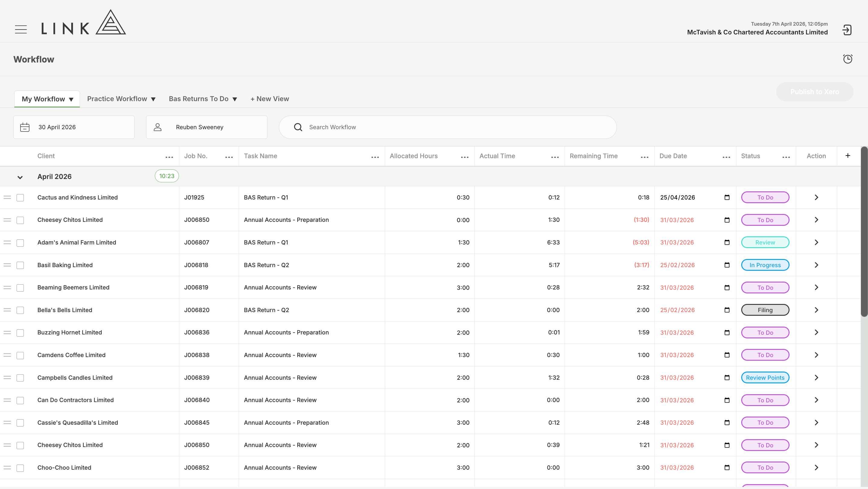Open calendar picker for Cactus and Kindness due date
Image resolution: width=868 pixels, height=489 pixels.
coord(727,197)
